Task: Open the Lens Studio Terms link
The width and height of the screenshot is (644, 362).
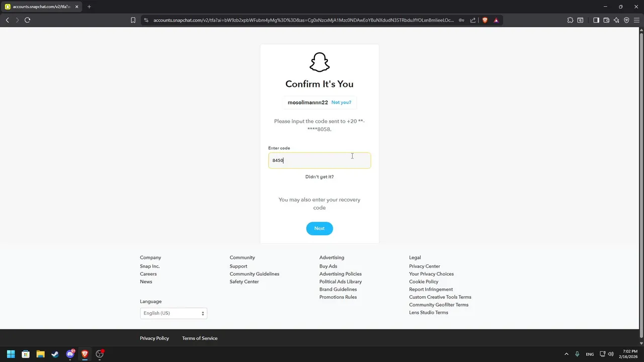Action: pos(429,313)
